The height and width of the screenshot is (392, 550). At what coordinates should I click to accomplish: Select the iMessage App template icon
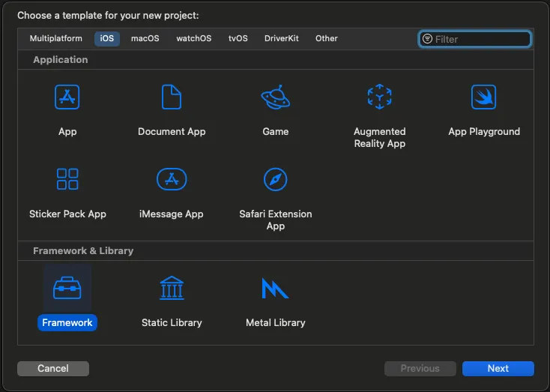172,179
